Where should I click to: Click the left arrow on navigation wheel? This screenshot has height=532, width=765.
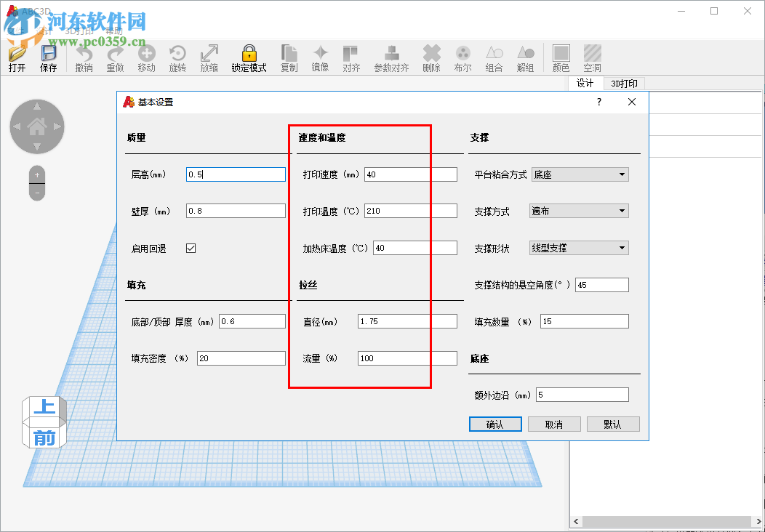pos(17,126)
